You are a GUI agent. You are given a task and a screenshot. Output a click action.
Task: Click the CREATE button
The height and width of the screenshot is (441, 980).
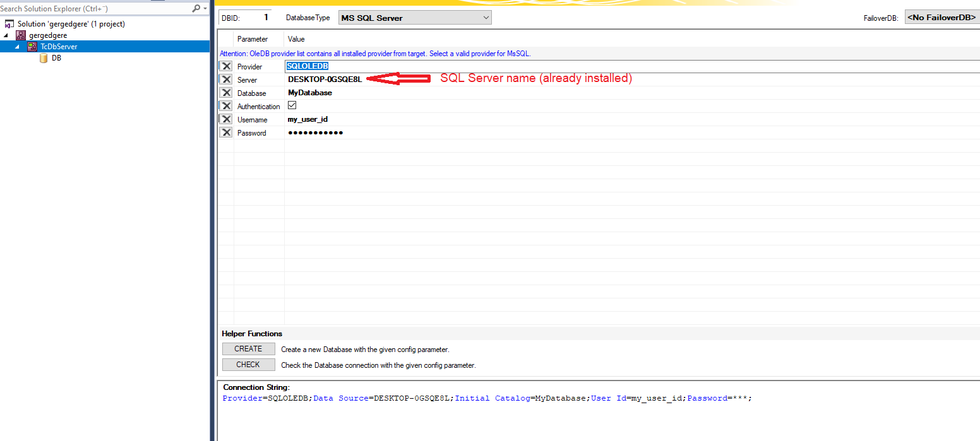tap(248, 349)
